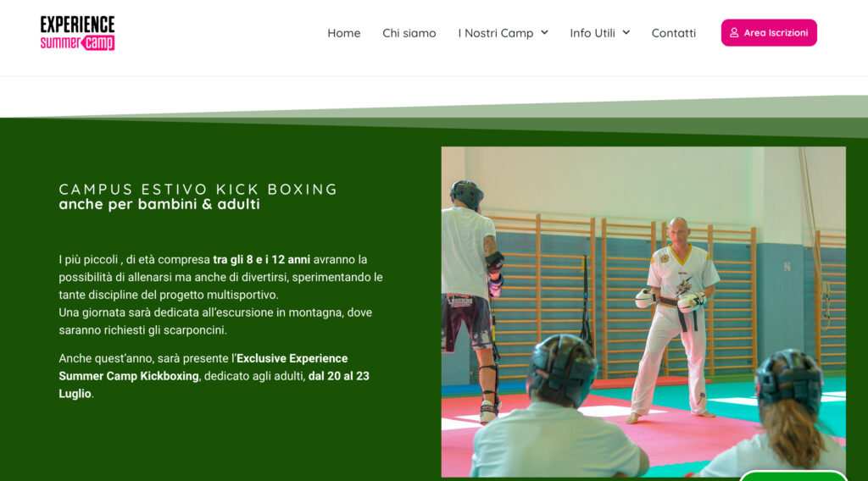Click the subheading anche per bambini & adulti
868x481 pixels.
(x=159, y=204)
